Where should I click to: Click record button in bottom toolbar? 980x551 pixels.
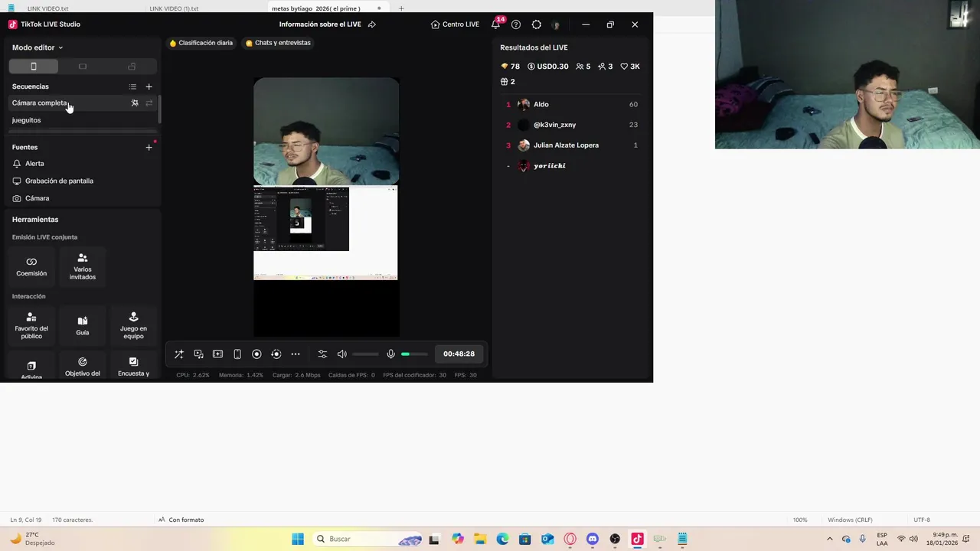click(256, 354)
